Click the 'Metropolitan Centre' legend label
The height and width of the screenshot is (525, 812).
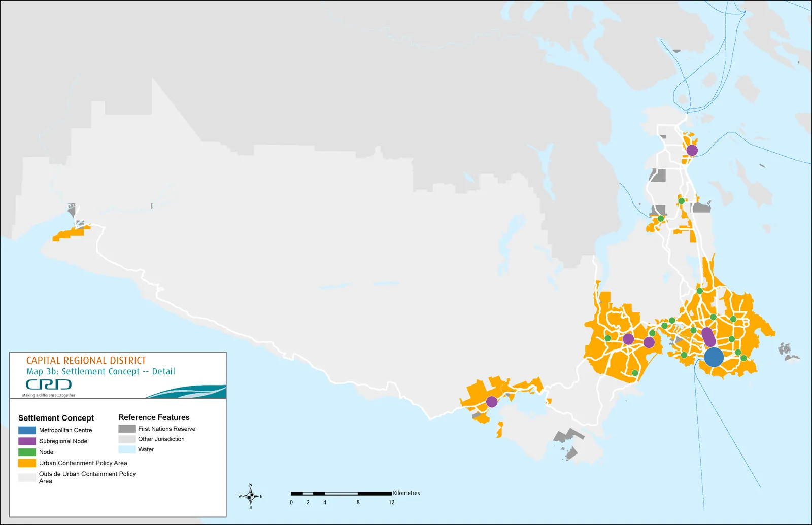tap(65, 430)
